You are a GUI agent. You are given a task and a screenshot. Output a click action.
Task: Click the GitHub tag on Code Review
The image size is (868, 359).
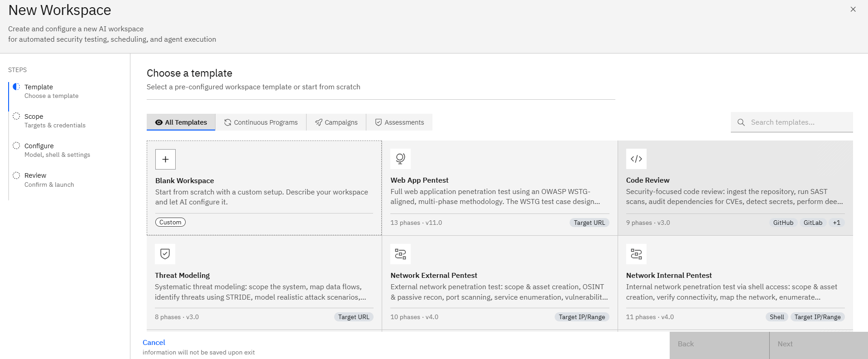pos(783,223)
